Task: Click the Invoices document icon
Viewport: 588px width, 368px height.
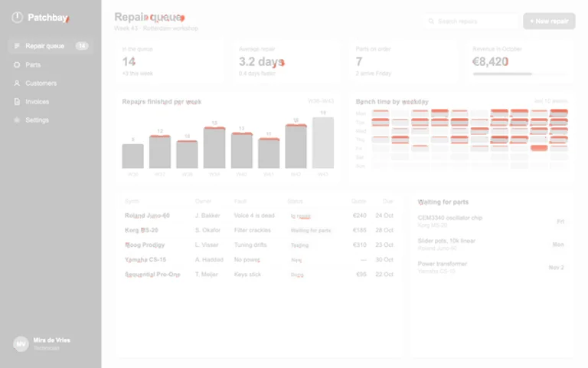Action: 17,101
